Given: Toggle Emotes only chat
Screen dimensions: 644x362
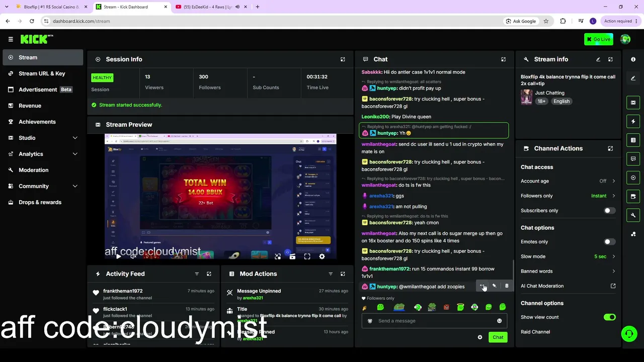Looking at the screenshot, I should point(609,242).
